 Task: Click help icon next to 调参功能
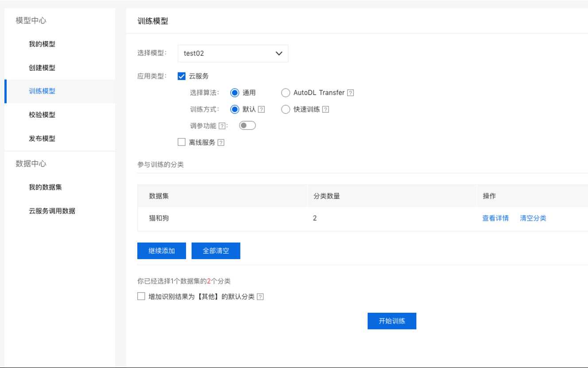tap(222, 126)
